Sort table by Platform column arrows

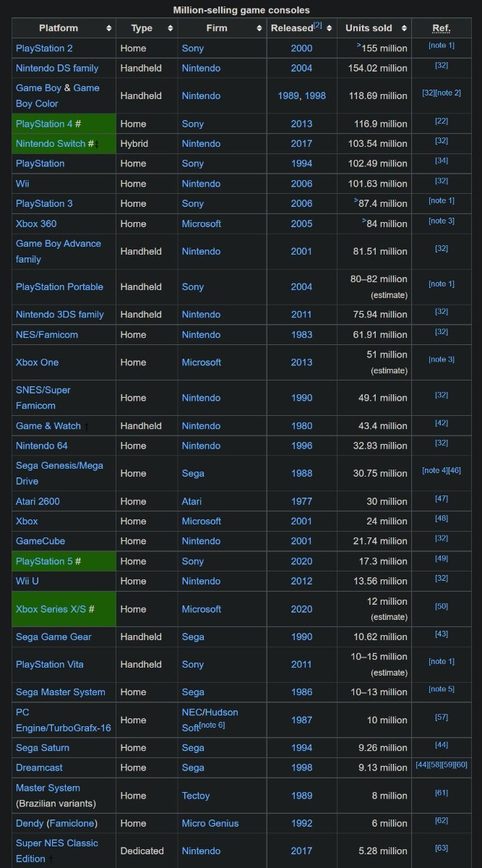(109, 28)
